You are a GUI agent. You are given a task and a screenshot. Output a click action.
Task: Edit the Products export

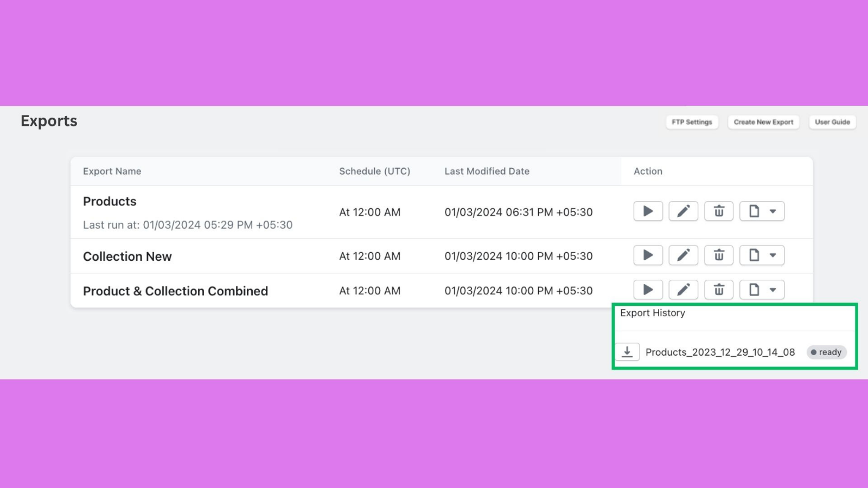click(x=683, y=211)
